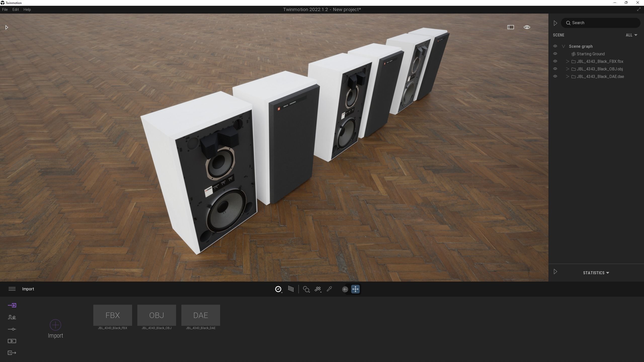
Task: Select JBL_4343_Black_OBJ.obj in scene graph
Action: click(600, 69)
